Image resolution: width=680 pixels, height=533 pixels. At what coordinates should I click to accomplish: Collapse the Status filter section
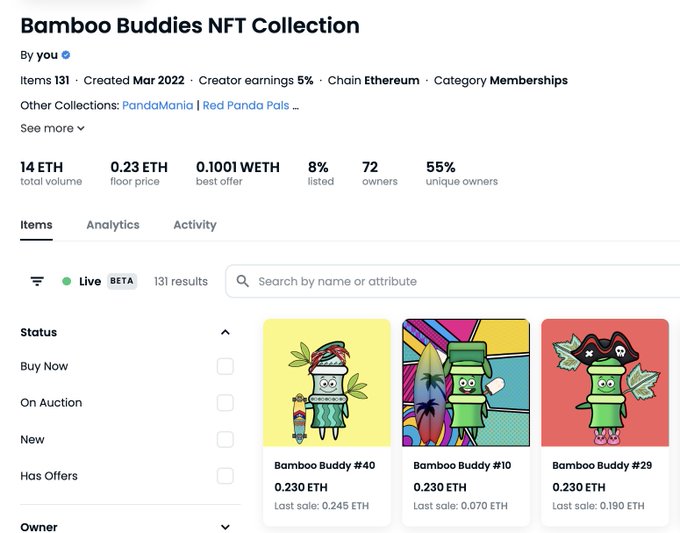pyautogui.click(x=225, y=332)
